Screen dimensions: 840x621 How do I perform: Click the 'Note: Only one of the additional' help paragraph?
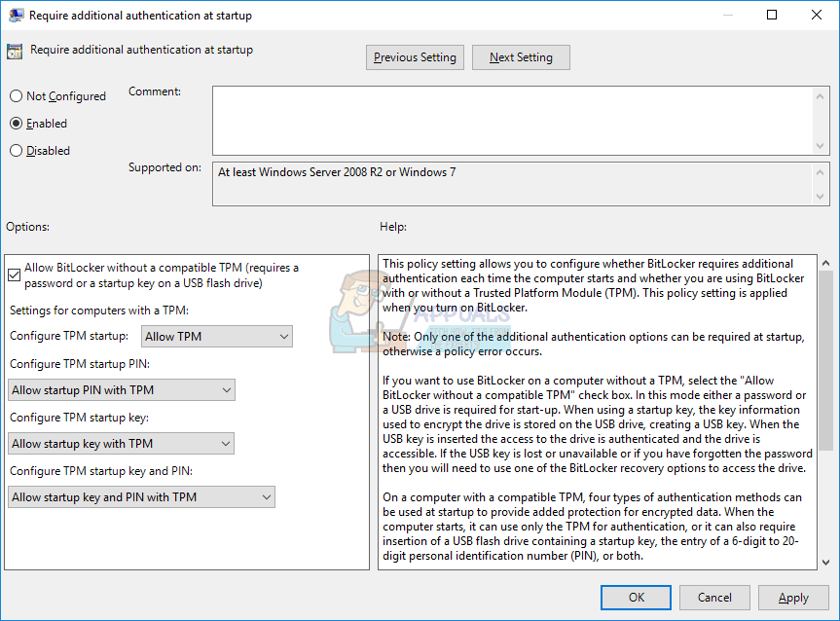[594, 344]
